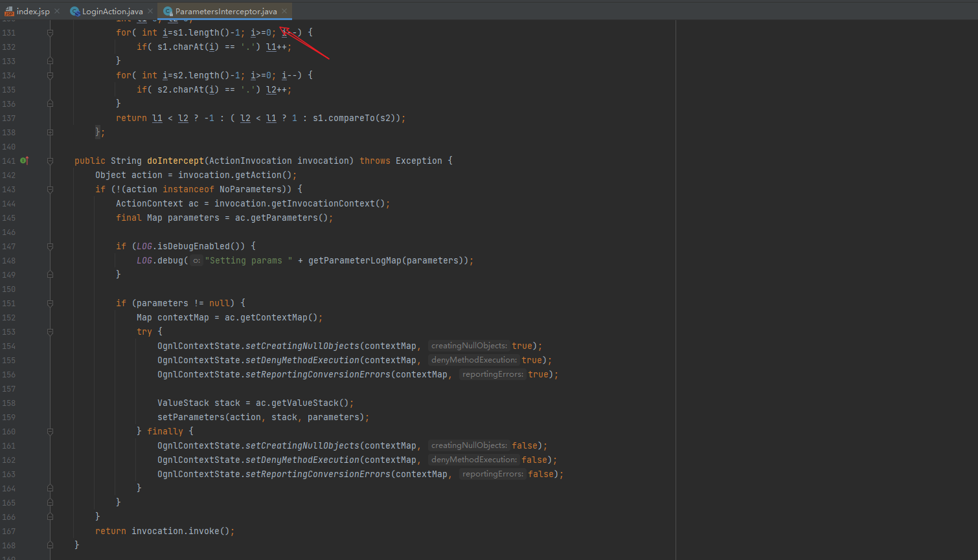Click s2.charAt(i) on line 135

188,89
